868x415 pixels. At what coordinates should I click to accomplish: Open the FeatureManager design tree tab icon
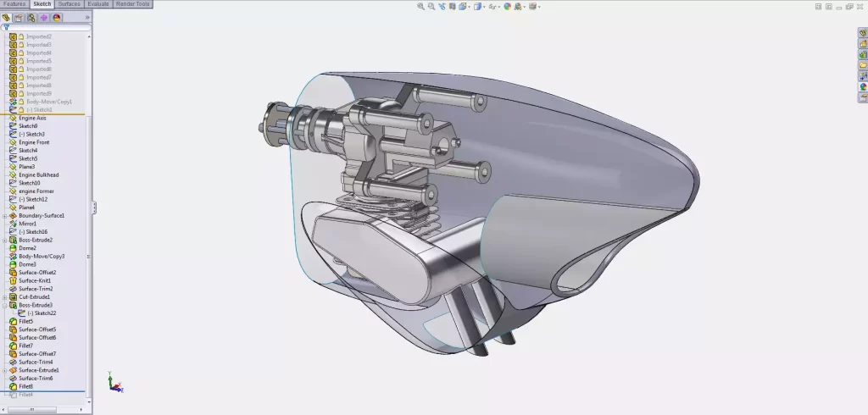point(6,17)
